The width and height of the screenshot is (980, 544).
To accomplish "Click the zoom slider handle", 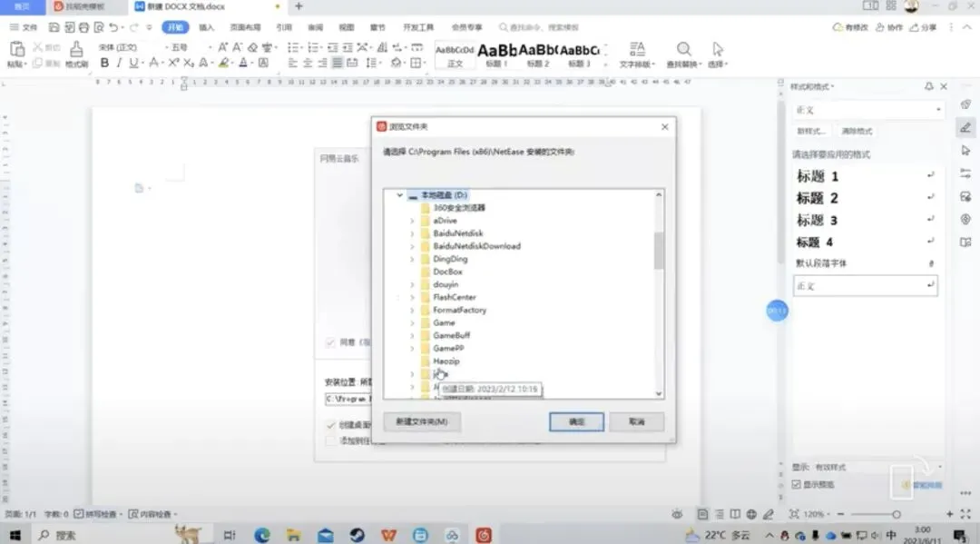I will (897, 514).
